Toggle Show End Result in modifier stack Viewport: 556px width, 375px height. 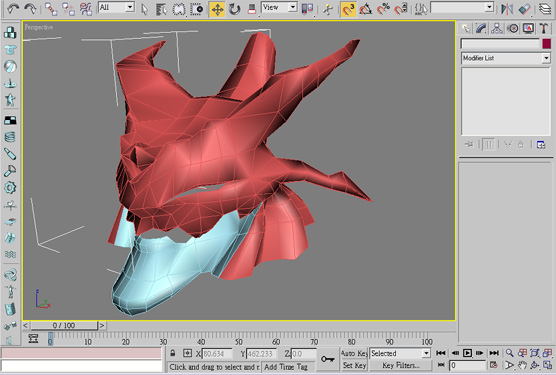(x=488, y=145)
